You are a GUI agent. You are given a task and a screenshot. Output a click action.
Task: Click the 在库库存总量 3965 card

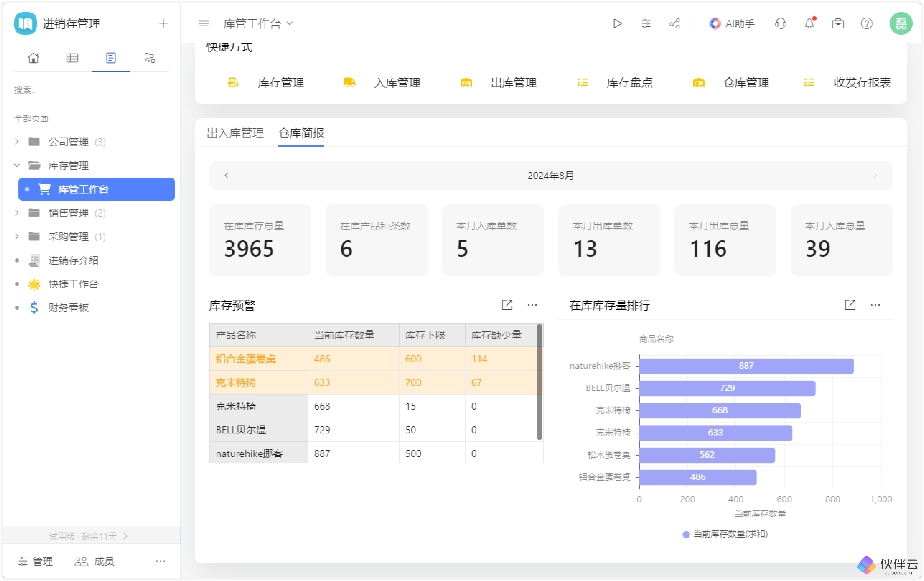(x=260, y=240)
